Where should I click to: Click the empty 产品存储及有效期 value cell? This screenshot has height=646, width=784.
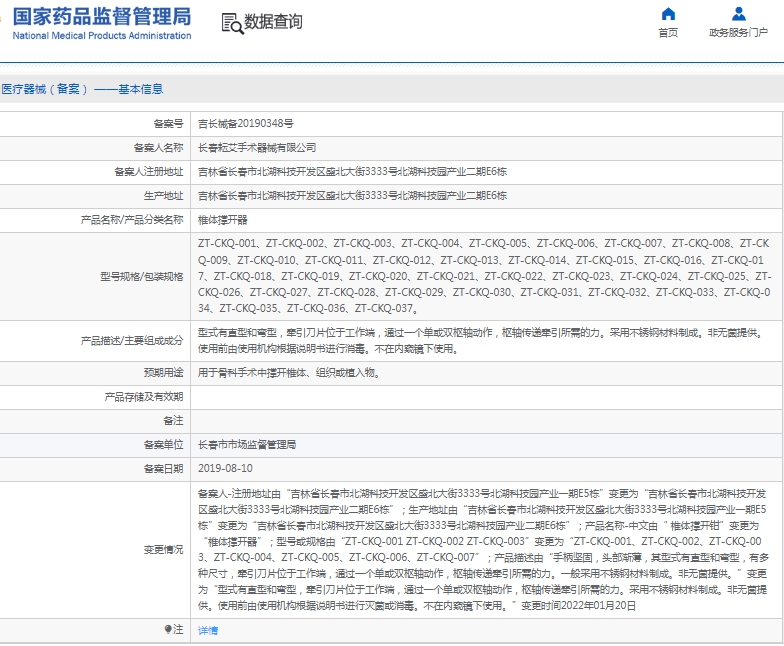(x=486, y=397)
